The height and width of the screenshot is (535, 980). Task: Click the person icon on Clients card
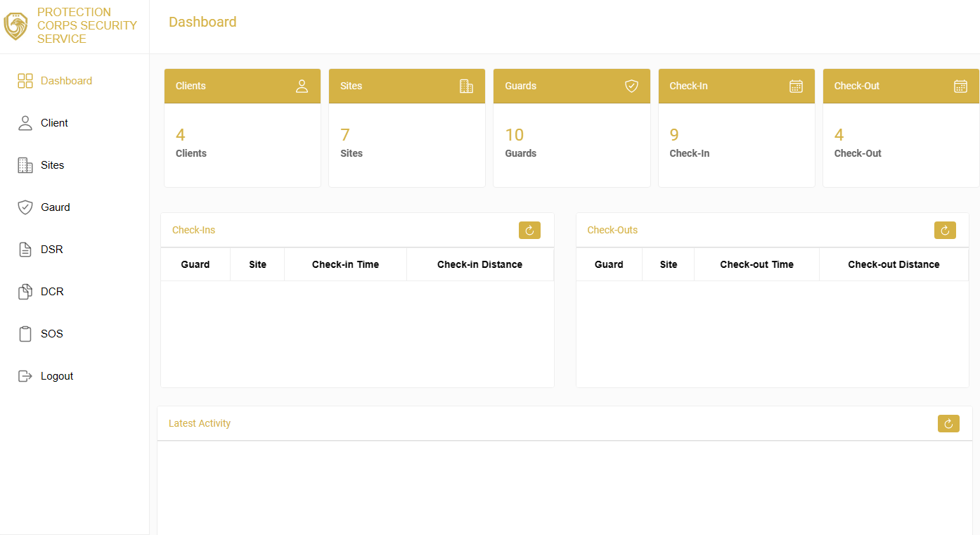(302, 86)
